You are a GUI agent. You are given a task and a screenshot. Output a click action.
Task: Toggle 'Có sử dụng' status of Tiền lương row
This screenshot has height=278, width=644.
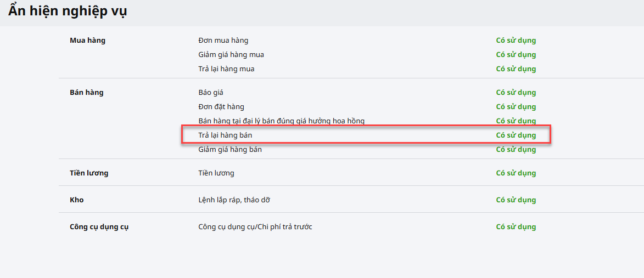tap(516, 173)
